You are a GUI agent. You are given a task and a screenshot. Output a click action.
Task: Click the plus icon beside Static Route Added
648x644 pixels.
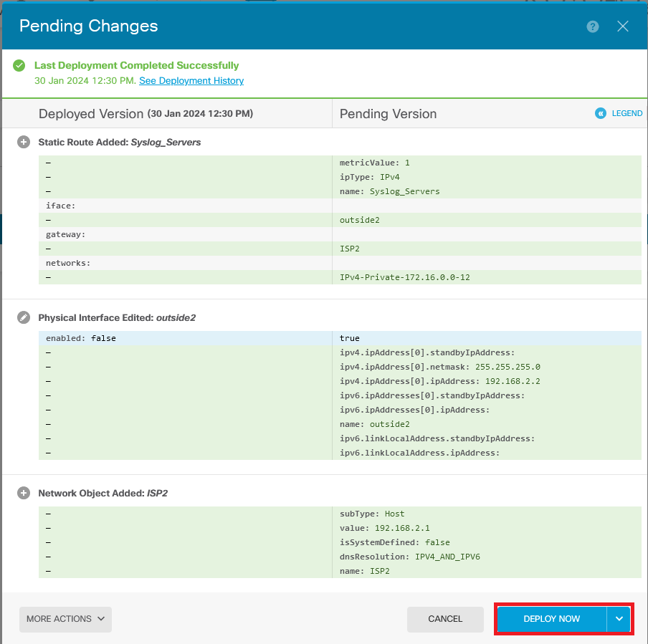tap(24, 142)
